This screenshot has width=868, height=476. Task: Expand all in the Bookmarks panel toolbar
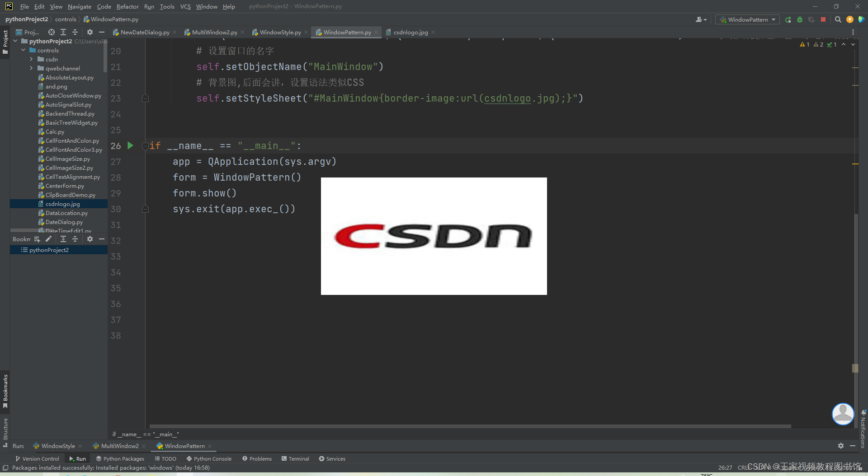(63, 239)
